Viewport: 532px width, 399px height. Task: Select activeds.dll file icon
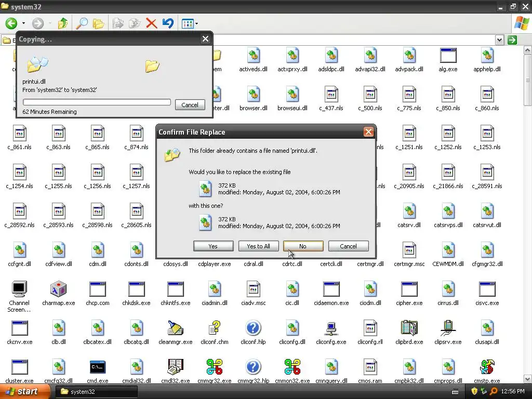(x=253, y=56)
